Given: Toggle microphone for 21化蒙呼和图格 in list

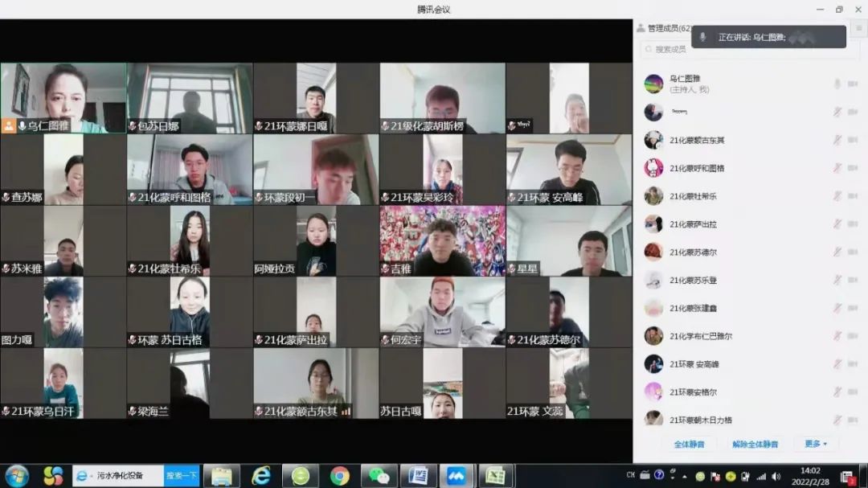Looking at the screenshot, I should click(x=837, y=168).
